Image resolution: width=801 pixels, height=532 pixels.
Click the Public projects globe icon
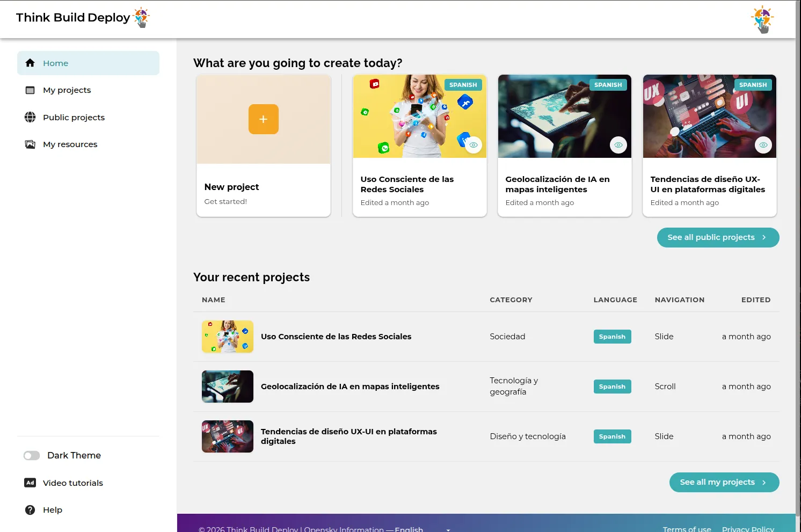tap(30, 117)
